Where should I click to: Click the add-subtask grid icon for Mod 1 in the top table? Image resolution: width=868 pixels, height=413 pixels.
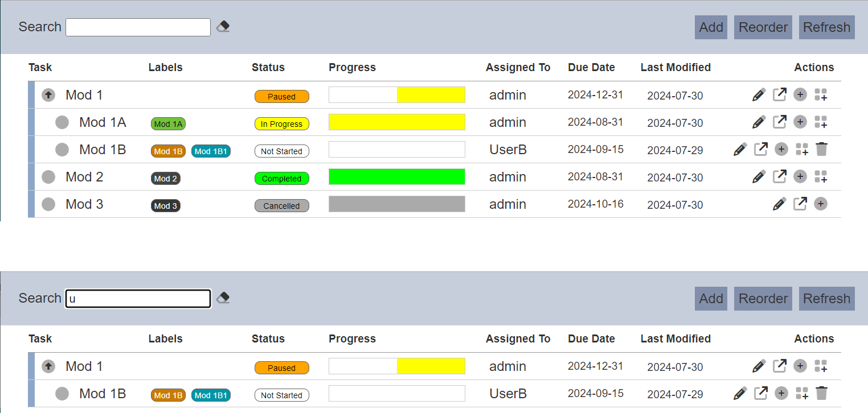coord(821,94)
